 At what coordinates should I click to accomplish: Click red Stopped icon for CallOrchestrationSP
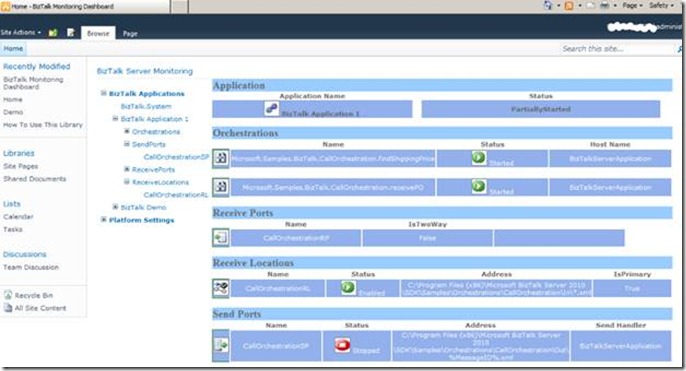pyautogui.click(x=342, y=345)
